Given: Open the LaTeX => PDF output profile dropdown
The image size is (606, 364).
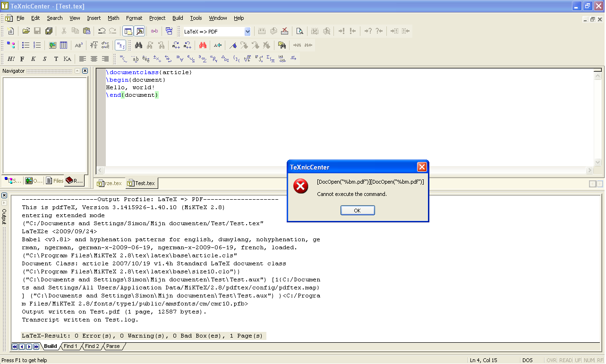Looking at the screenshot, I should (248, 32).
